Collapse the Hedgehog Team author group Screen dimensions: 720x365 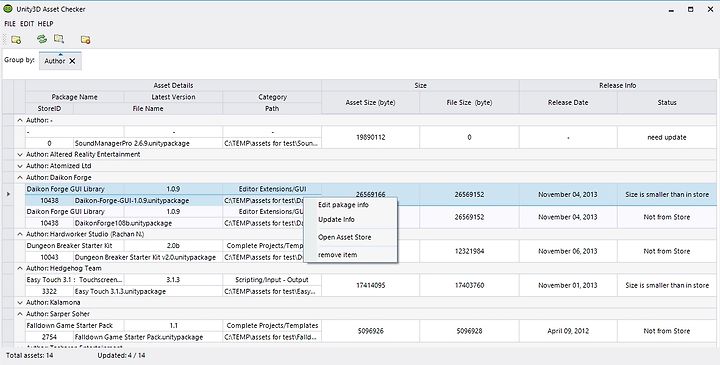pyautogui.click(x=20, y=268)
